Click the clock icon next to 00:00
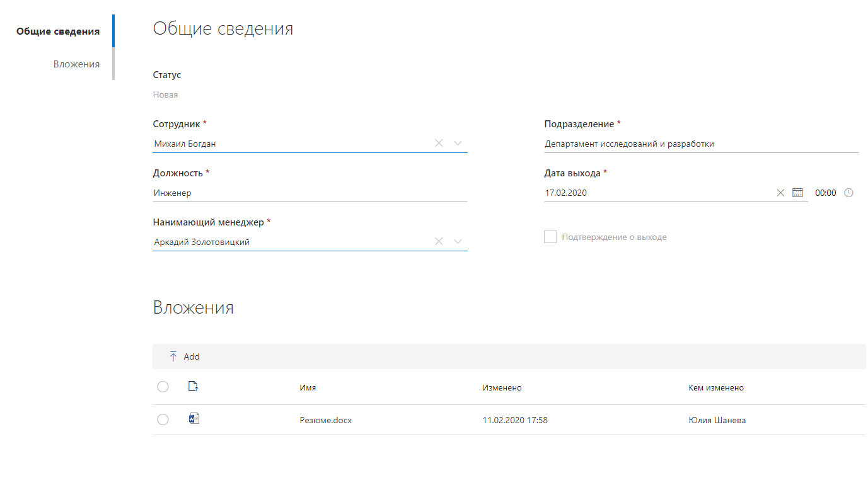868x478 pixels. 849,193
